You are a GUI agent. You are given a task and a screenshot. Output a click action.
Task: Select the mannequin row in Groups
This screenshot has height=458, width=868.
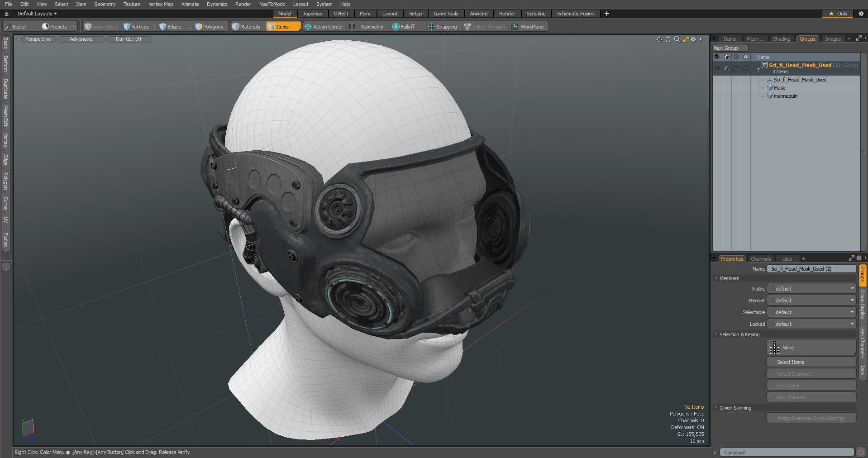click(787, 96)
